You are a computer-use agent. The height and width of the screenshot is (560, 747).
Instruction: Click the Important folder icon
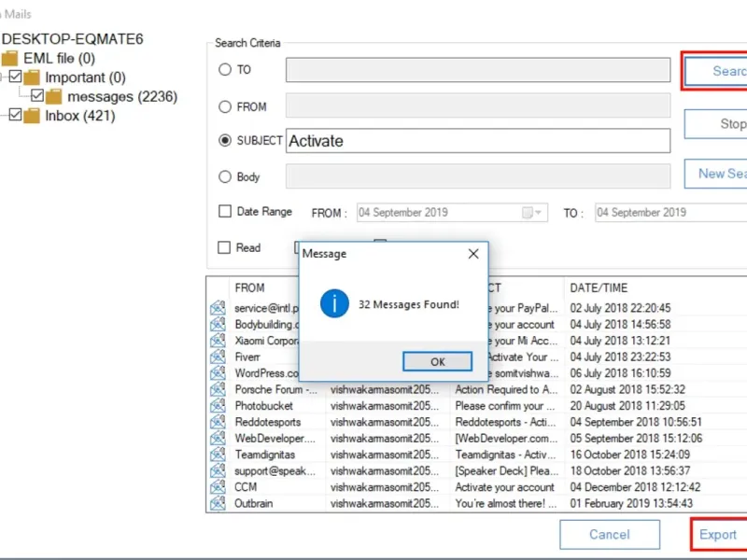(32, 77)
